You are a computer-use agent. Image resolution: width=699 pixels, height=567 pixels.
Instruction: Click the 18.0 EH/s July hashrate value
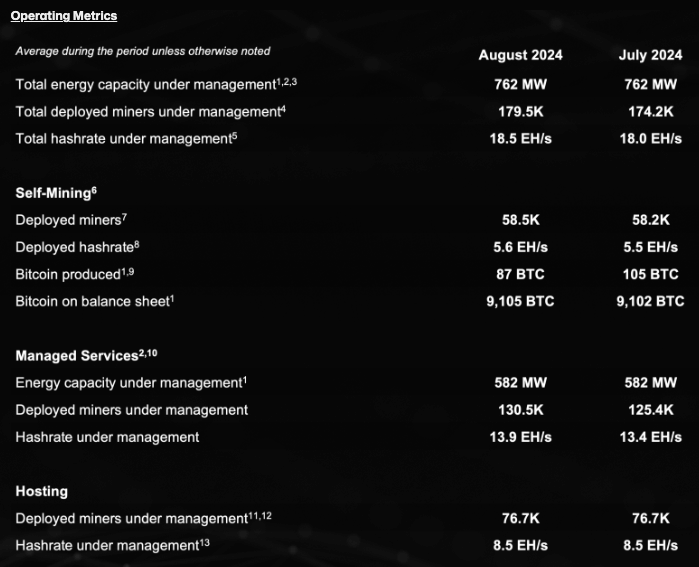tap(650, 139)
